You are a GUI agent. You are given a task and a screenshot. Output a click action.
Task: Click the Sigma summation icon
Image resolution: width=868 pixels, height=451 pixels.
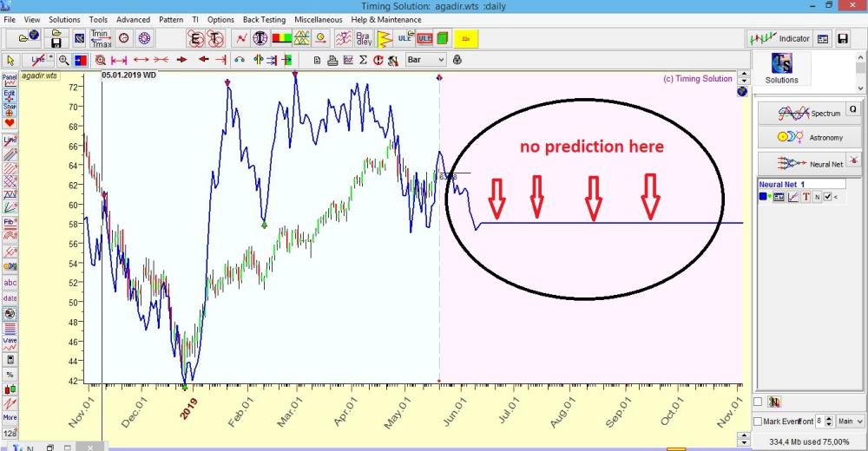pos(364,60)
